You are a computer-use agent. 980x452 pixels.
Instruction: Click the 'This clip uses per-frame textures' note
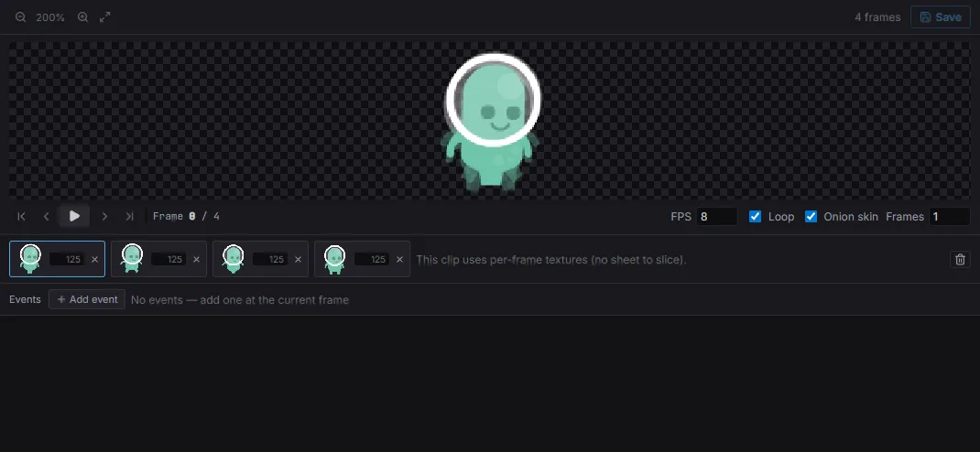(551, 260)
